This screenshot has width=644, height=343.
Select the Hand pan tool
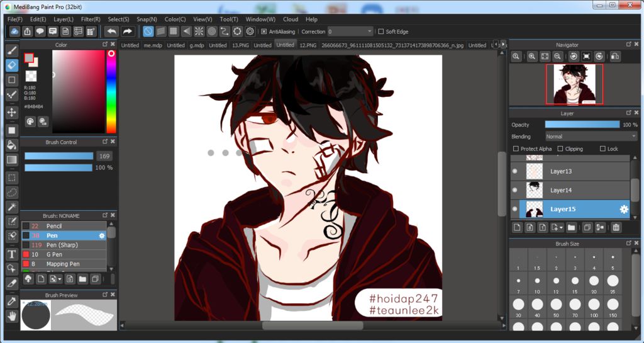[12, 316]
